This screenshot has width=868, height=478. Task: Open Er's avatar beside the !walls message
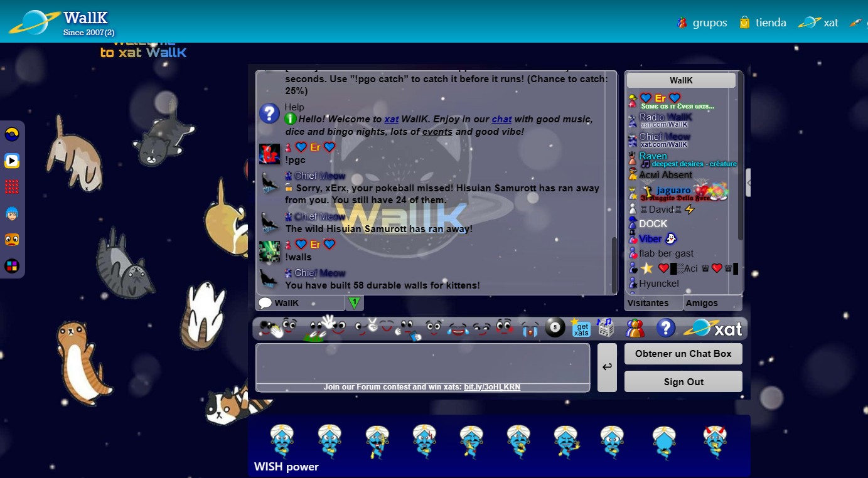pyautogui.click(x=269, y=251)
